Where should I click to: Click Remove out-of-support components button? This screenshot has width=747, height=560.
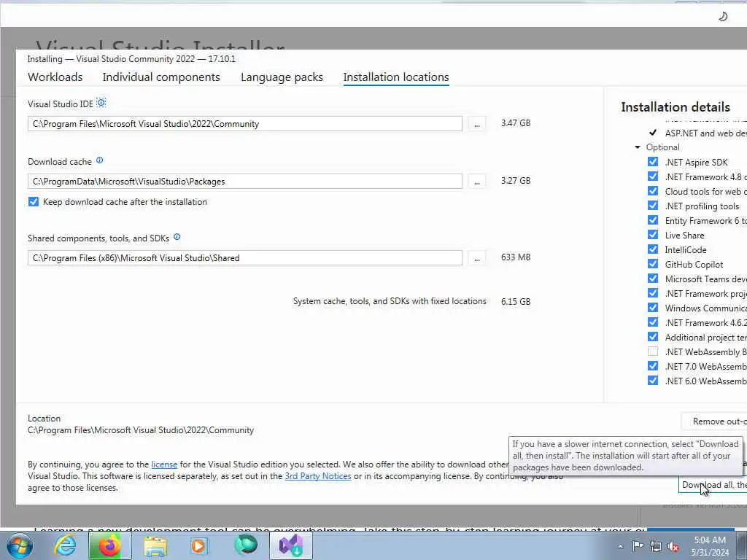pyautogui.click(x=713, y=421)
